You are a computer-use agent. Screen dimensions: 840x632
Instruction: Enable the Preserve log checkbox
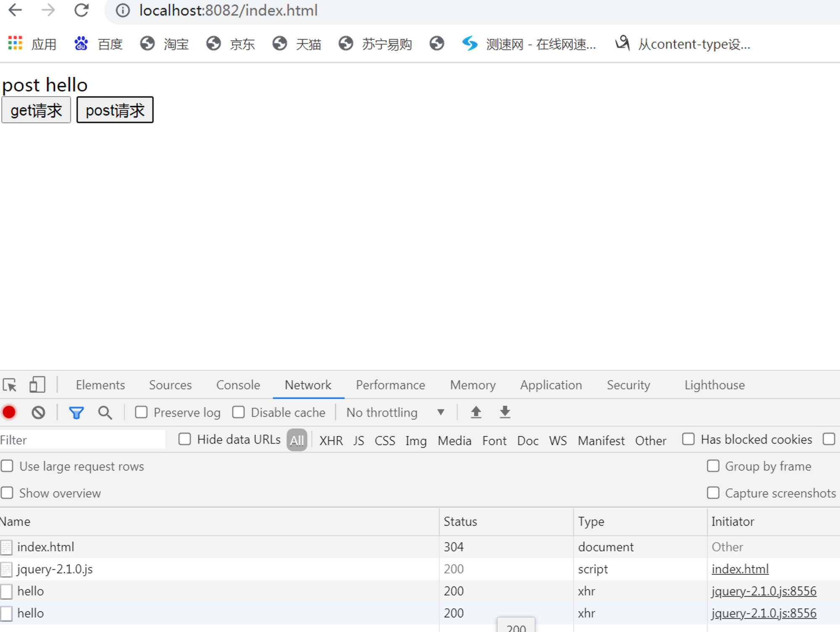tap(142, 412)
